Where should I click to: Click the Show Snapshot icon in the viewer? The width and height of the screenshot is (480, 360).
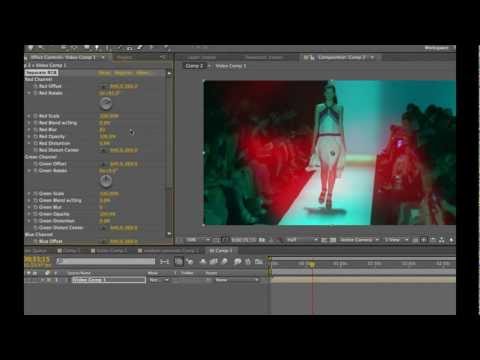tap(271, 240)
